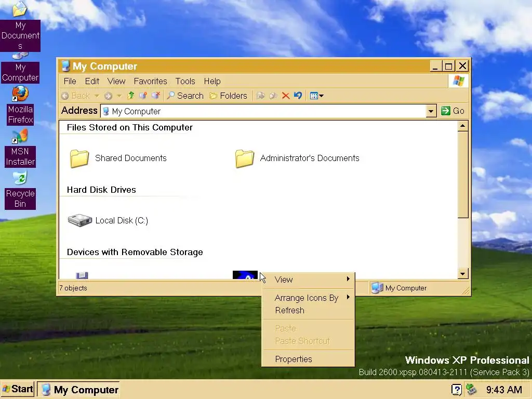Screen dimensions: 532x399
Task: Click the question mark tray icon
Action: pos(457,390)
